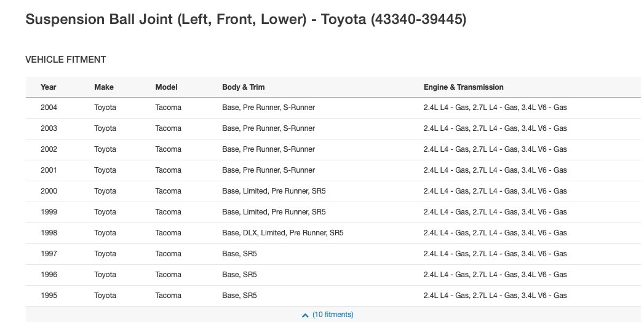
Task: Click Tacoma model in the 2004 row
Action: click(169, 108)
